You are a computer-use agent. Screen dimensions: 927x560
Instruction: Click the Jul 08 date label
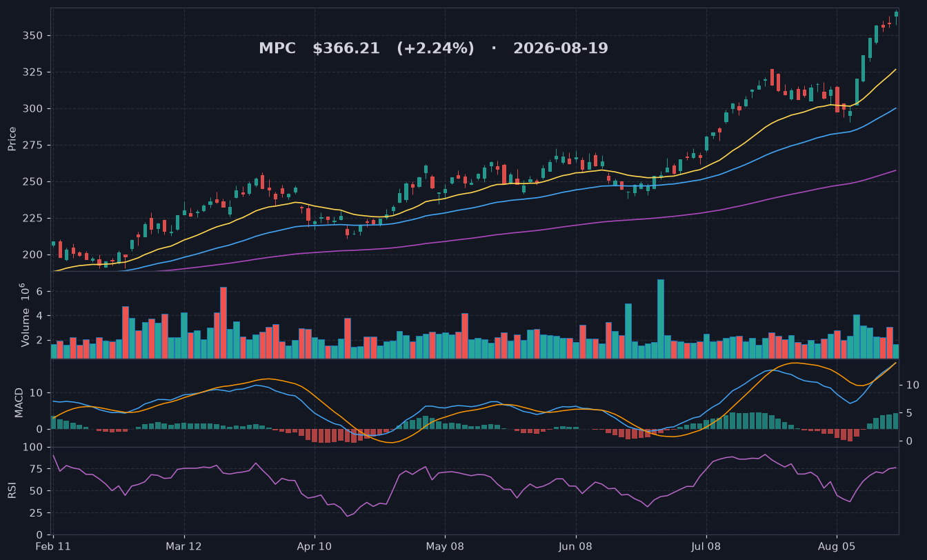706,546
